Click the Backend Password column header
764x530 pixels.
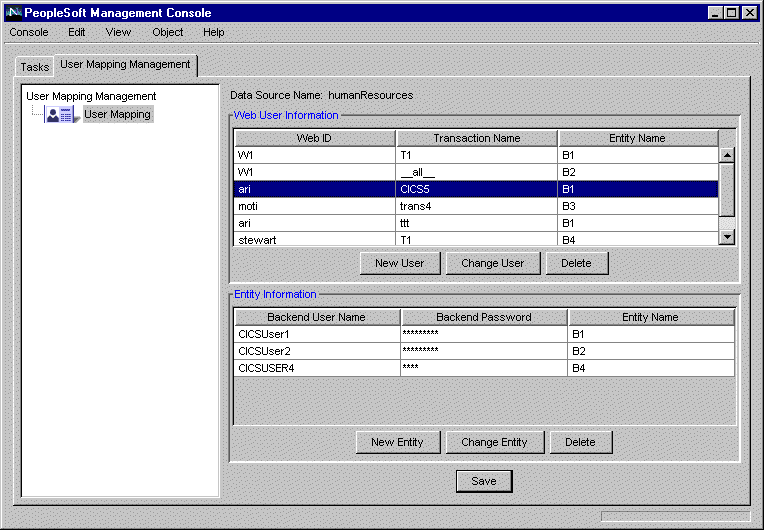coord(484,317)
